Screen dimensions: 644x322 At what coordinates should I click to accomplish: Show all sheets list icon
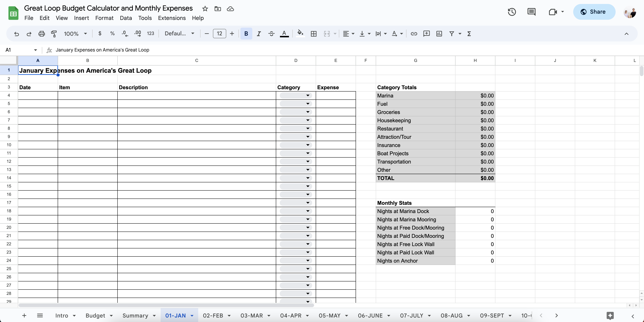(x=40, y=316)
